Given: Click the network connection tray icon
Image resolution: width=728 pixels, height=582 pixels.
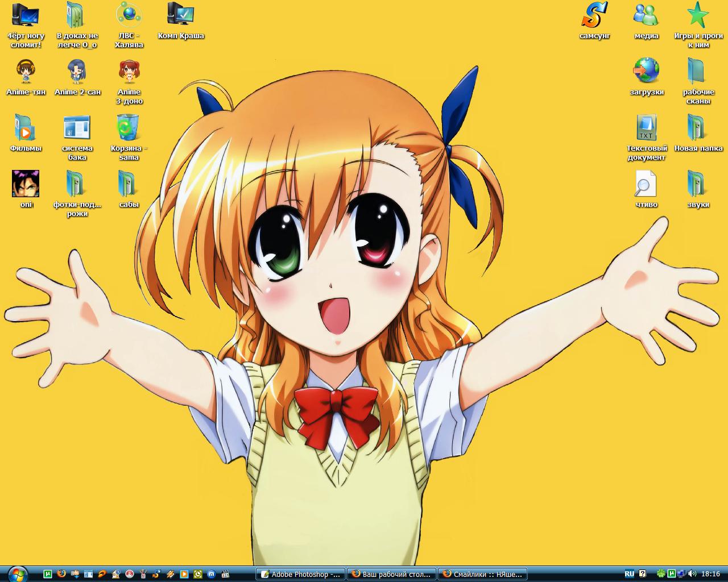Looking at the screenshot, I should 681,573.
